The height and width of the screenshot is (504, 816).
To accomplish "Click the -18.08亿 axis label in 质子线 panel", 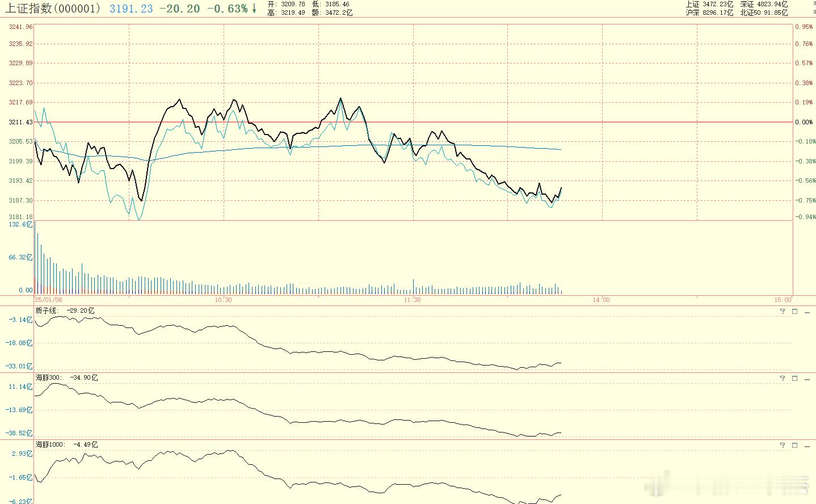I will click(x=20, y=343).
